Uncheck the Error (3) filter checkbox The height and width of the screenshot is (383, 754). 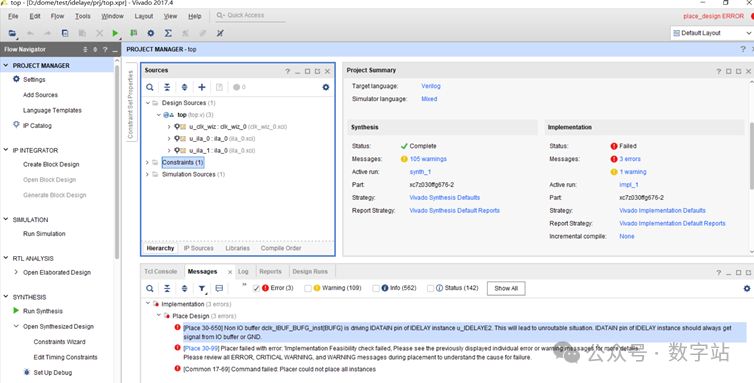tap(256, 288)
